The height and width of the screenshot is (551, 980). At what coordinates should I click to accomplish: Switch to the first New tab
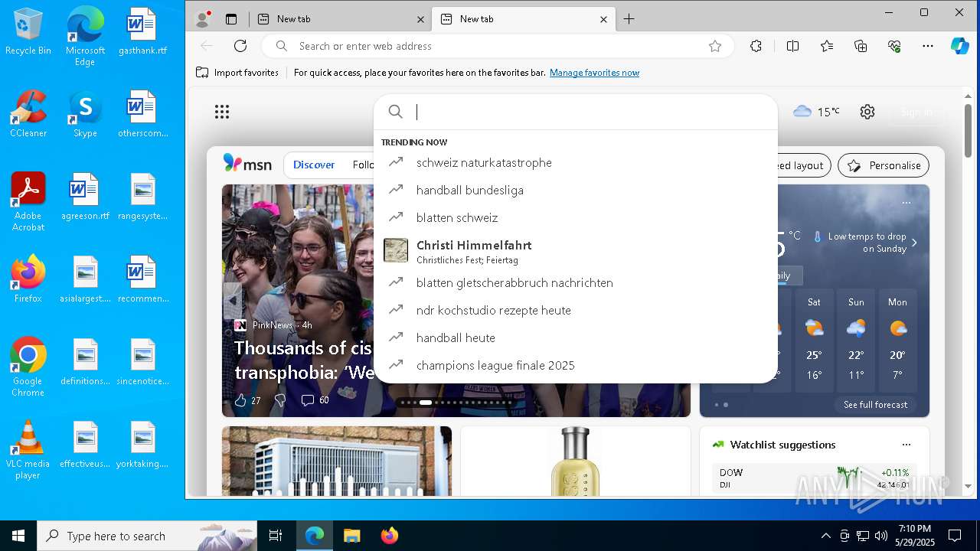tap(340, 19)
